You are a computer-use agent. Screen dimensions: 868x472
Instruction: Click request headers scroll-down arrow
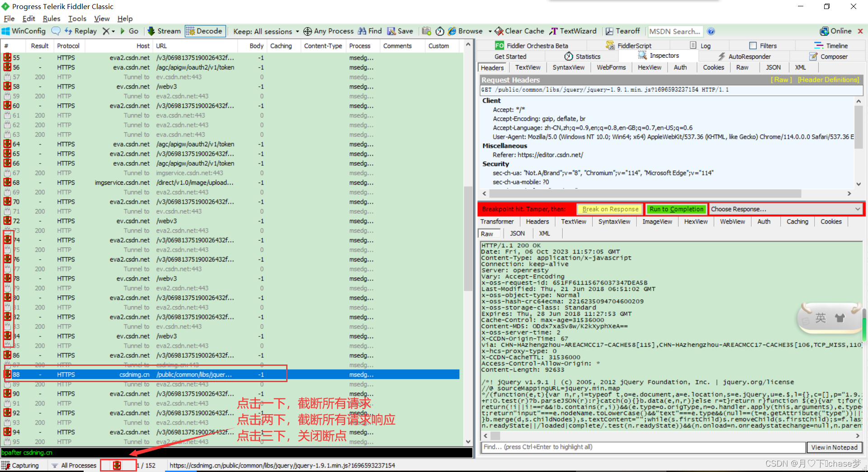click(x=859, y=184)
